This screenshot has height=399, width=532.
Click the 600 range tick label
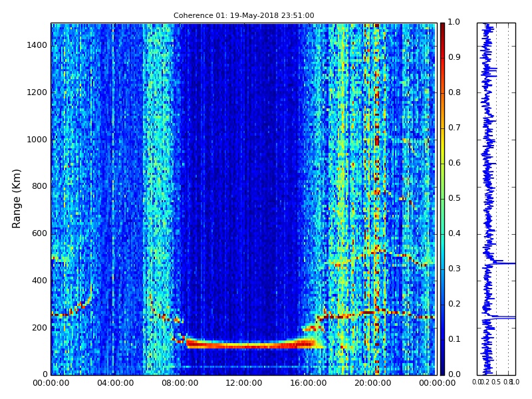pyautogui.click(x=39, y=233)
